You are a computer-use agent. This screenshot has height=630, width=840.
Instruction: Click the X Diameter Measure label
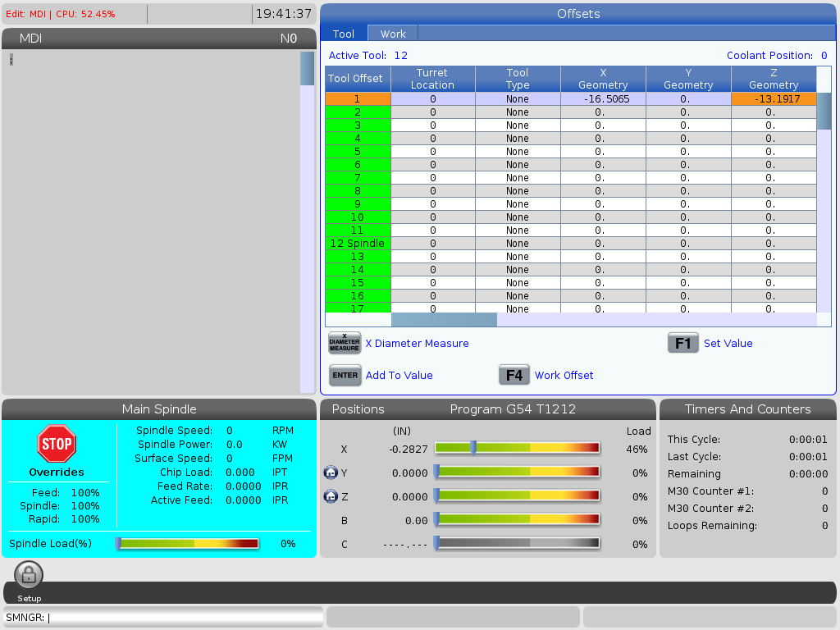[x=417, y=344]
